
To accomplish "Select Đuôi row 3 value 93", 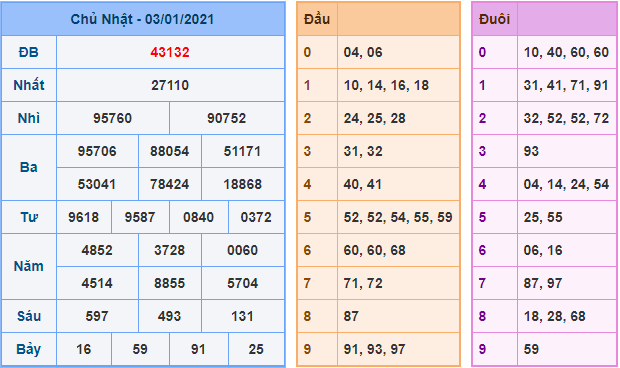I will pyautogui.click(x=531, y=151).
